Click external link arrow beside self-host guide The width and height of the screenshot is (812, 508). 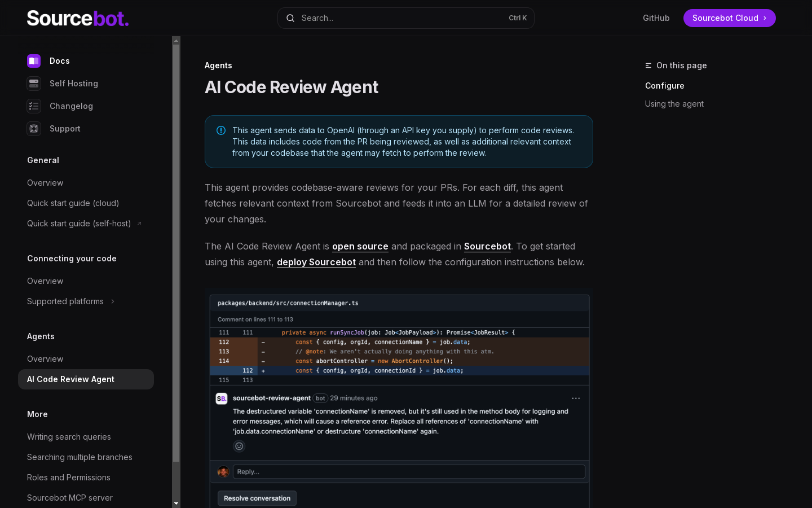pos(139,224)
